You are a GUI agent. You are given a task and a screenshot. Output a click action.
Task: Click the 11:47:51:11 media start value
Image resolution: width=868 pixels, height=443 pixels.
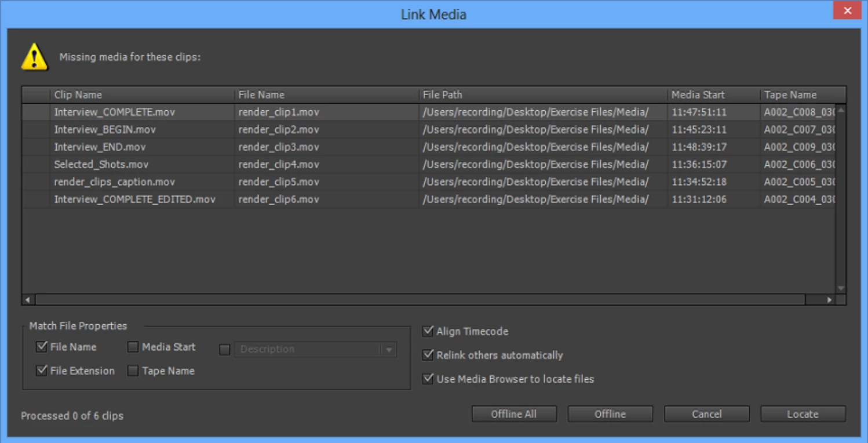[x=699, y=112]
